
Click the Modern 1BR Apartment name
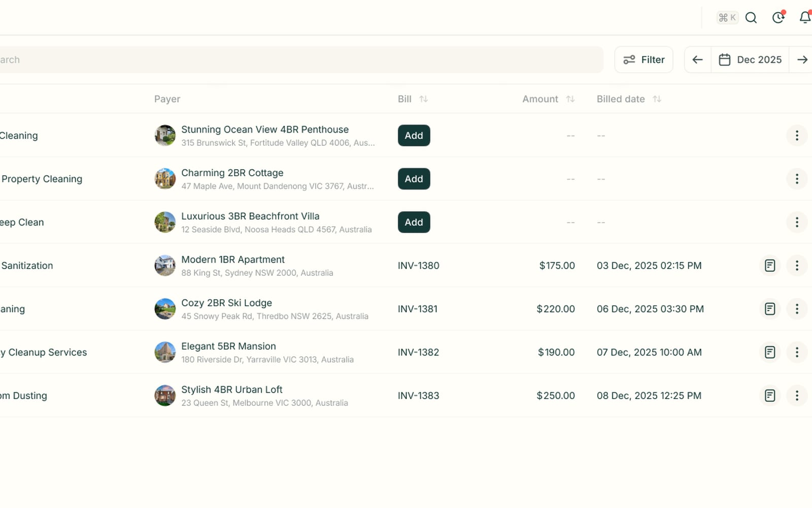[233, 260]
